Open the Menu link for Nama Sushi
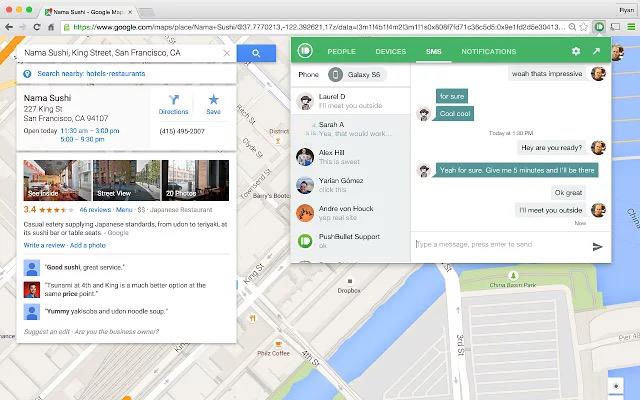641x400 pixels. click(x=124, y=210)
